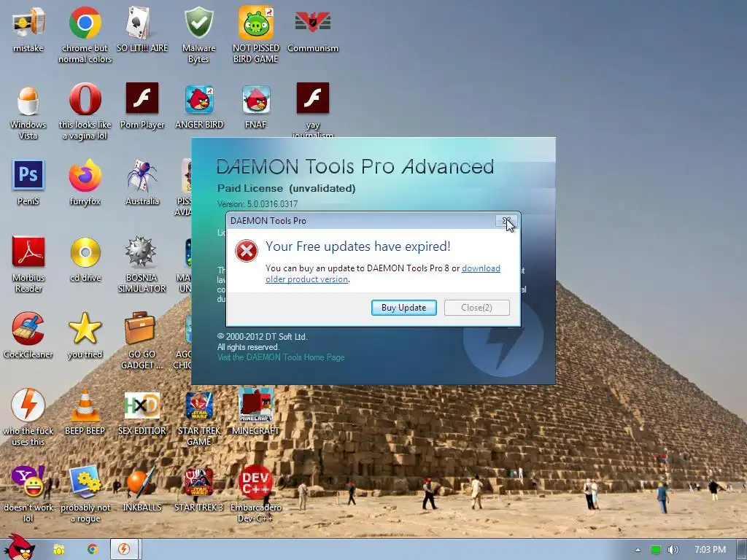Image resolution: width=747 pixels, height=560 pixels.
Task: Click the Buy Update button
Action: click(404, 308)
